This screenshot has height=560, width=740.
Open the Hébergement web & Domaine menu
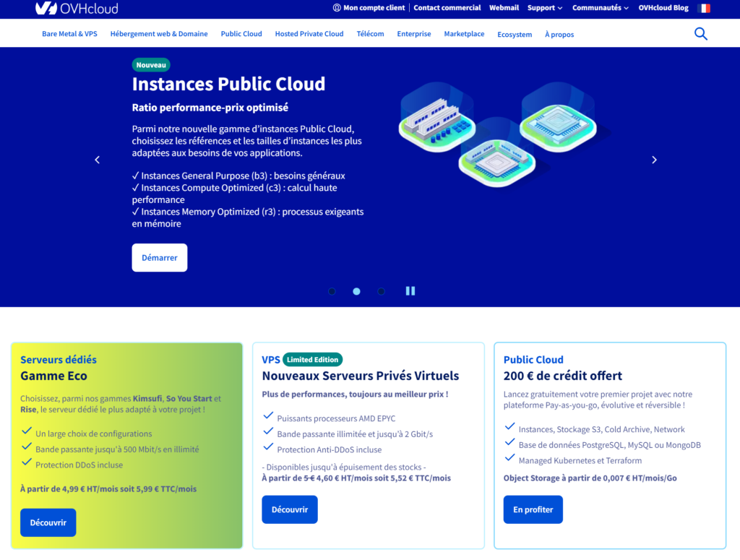(158, 33)
